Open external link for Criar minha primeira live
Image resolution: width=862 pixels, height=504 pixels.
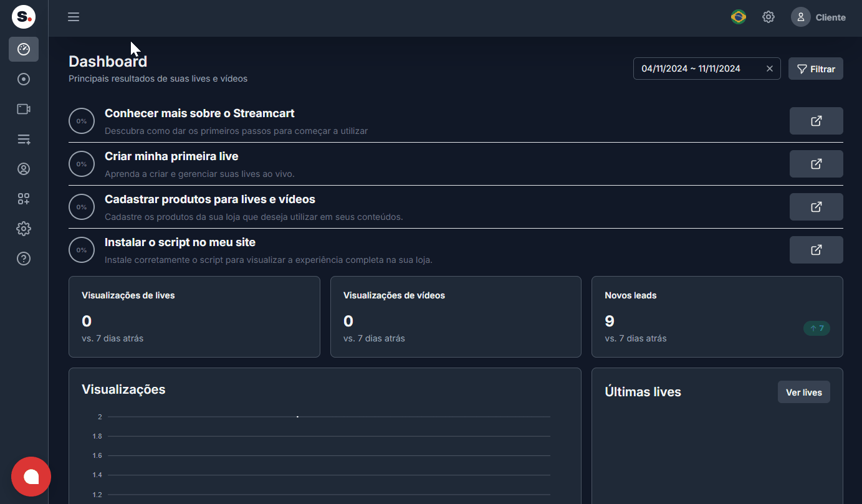(817, 164)
